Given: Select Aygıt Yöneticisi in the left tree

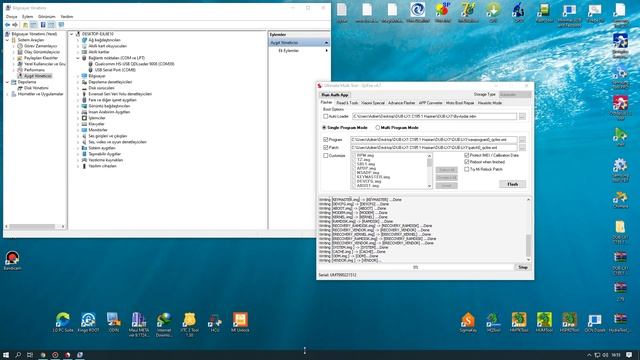Looking at the screenshot, I should (38, 76).
